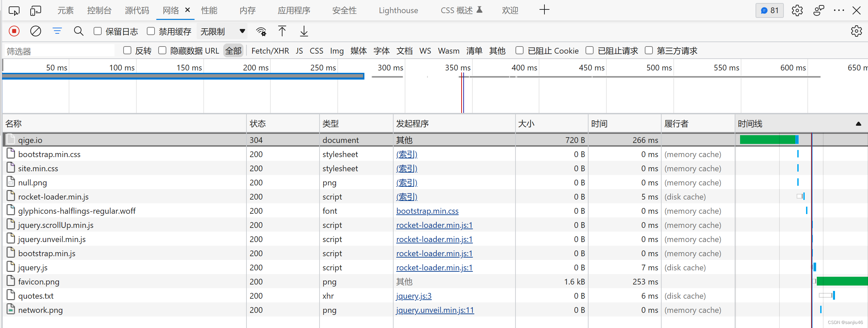The width and height of the screenshot is (868, 328).
Task: Open network search magnifier
Action: point(78,31)
